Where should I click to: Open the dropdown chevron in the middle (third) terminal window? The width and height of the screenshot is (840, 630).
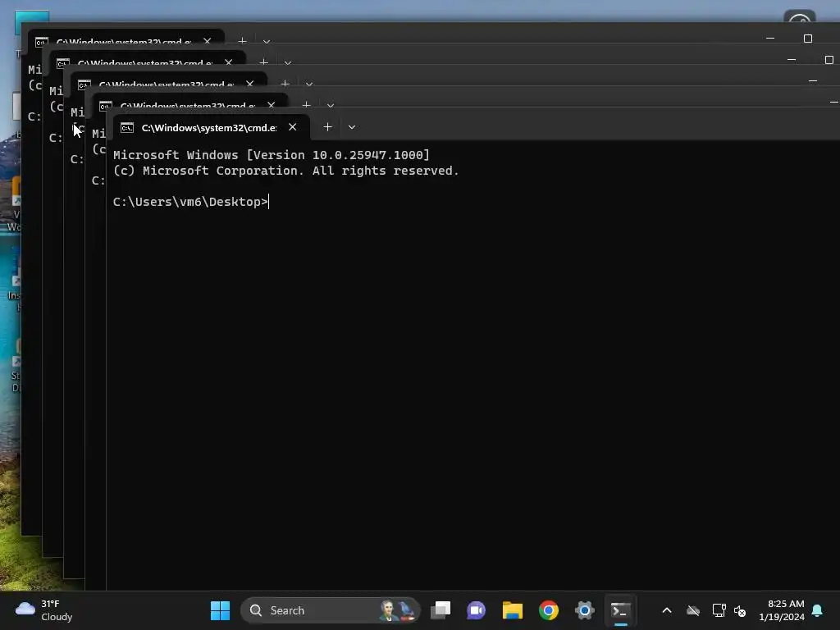pyautogui.click(x=309, y=84)
